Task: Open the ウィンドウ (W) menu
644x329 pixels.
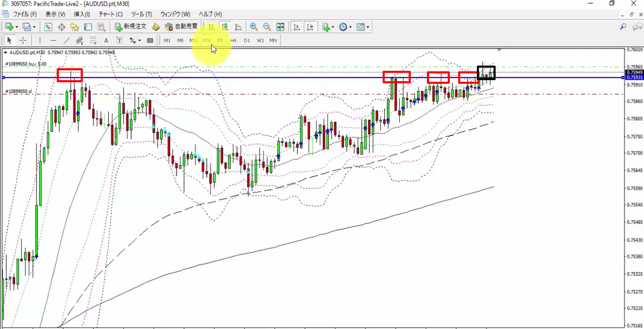Action: click(175, 14)
